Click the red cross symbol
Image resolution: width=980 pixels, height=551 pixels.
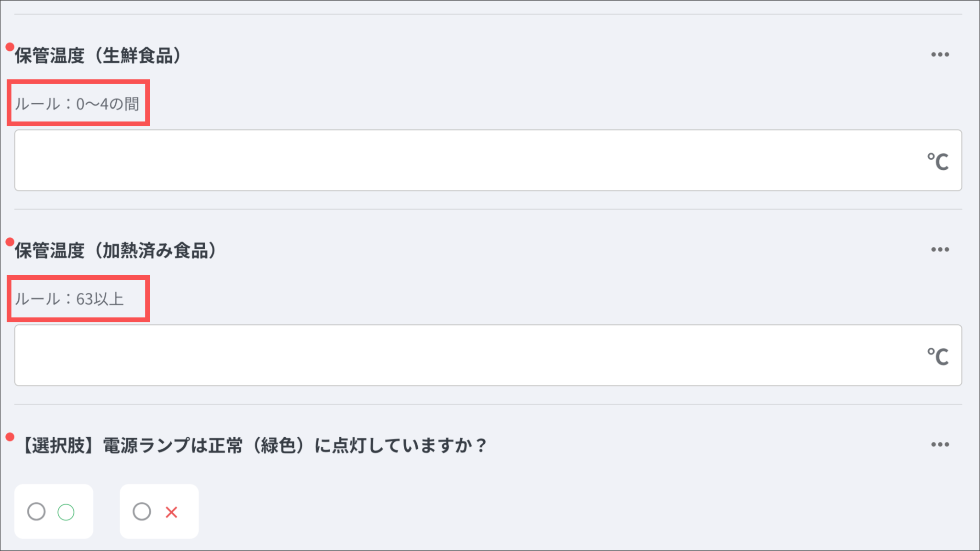(x=171, y=512)
